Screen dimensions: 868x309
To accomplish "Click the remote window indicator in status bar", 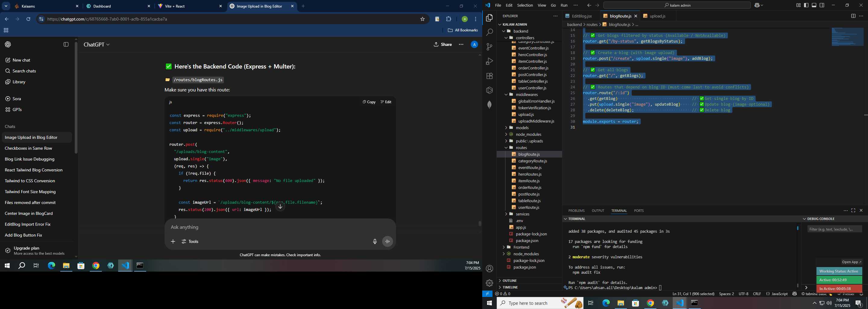I will (487, 294).
